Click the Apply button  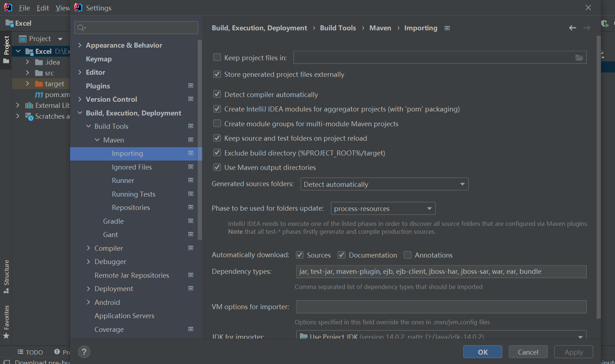click(x=573, y=352)
